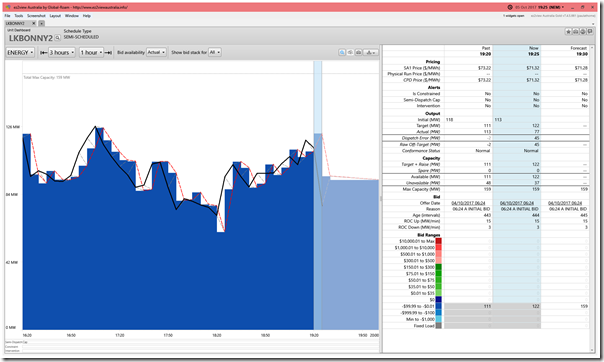Open the 3 hours lookback dropdown
The image size is (604, 362).
click(62, 52)
